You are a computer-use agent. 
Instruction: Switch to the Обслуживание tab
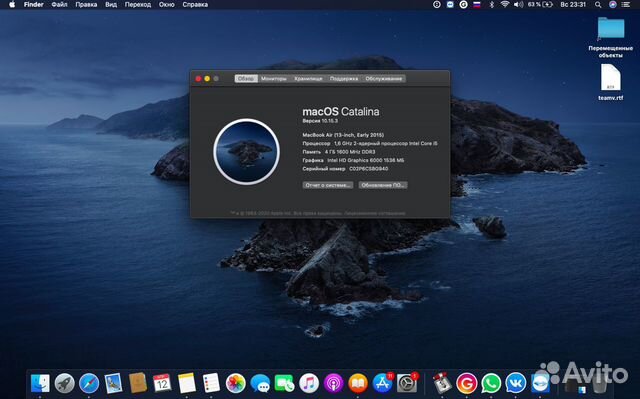pos(384,79)
